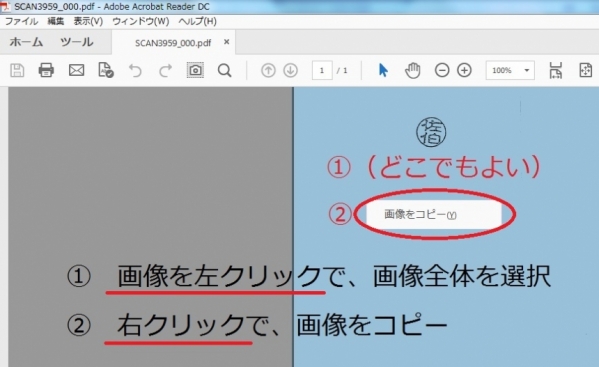Open the find text magnifier icon
Viewport: 599px width, 367px height.
coord(225,71)
